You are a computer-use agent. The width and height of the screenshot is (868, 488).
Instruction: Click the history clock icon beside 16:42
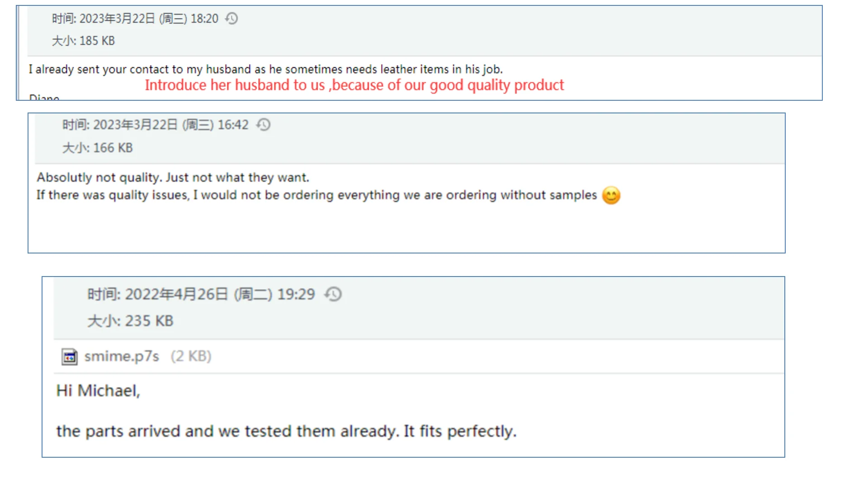pos(263,125)
